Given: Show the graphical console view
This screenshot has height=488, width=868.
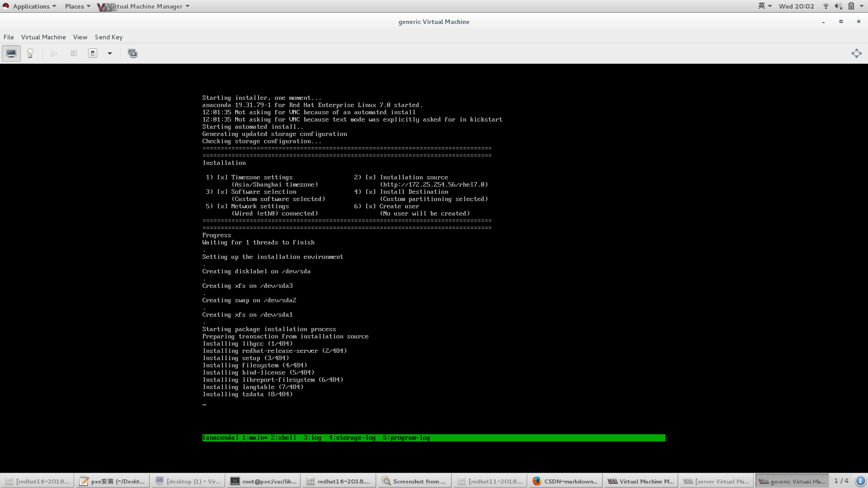Looking at the screenshot, I should coord(11,53).
